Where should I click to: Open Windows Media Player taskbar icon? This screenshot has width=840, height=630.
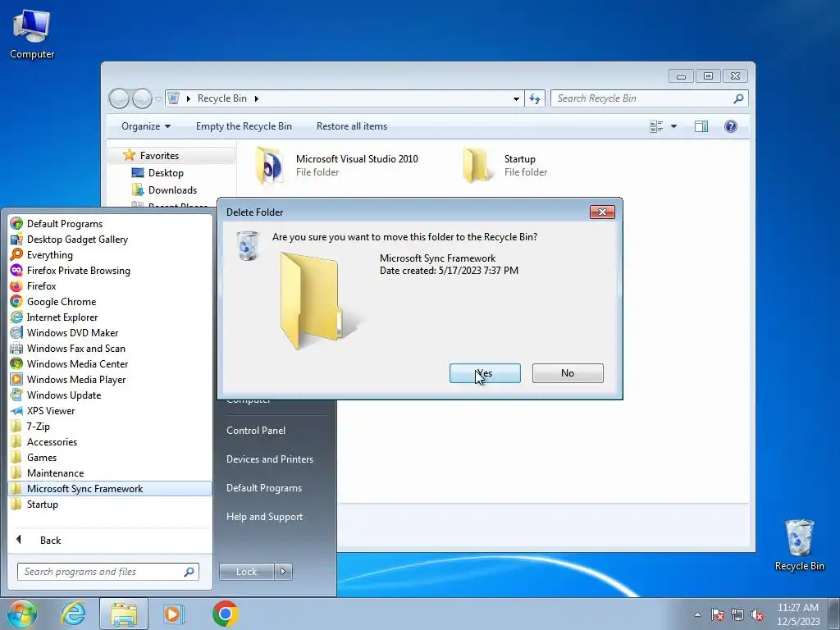click(x=173, y=614)
